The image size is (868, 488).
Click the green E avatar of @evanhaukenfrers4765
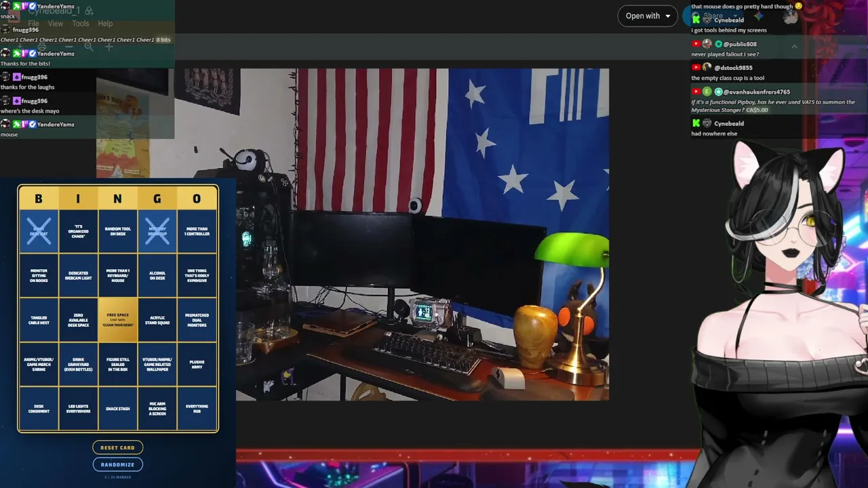[707, 91]
